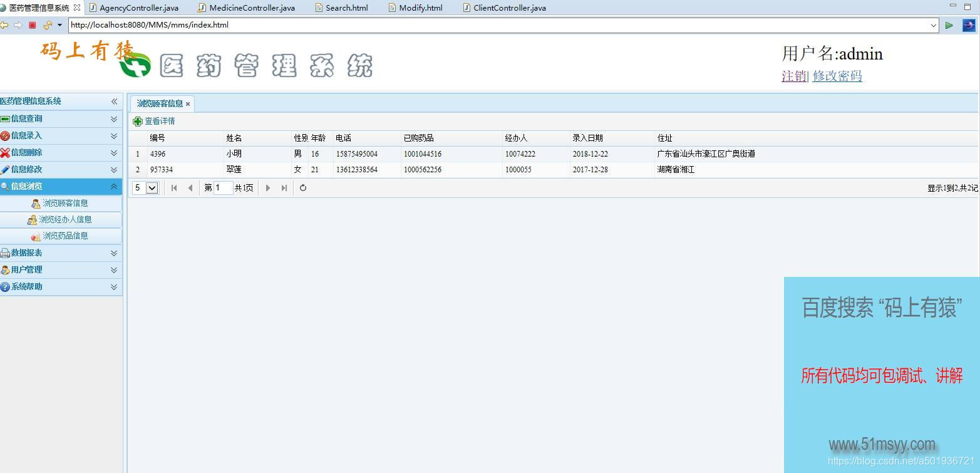The width and height of the screenshot is (980, 473).
Task: Sort by the 录入日期 column header
Action: coord(612,138)
